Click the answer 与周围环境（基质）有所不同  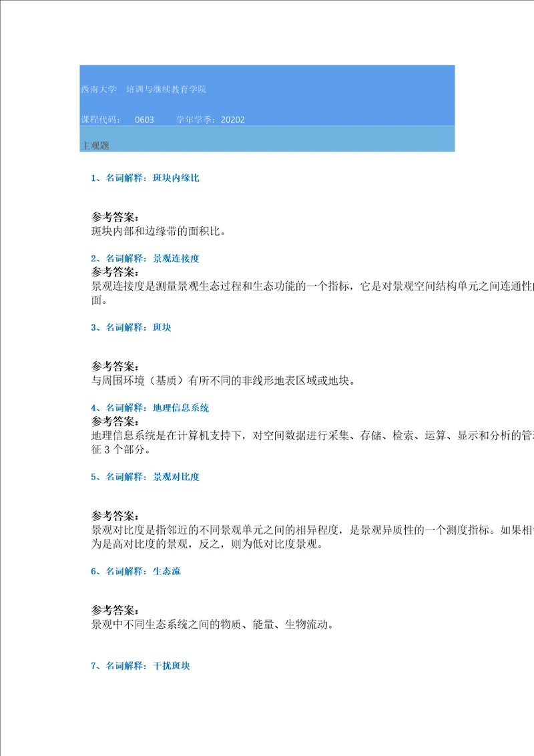224,381
